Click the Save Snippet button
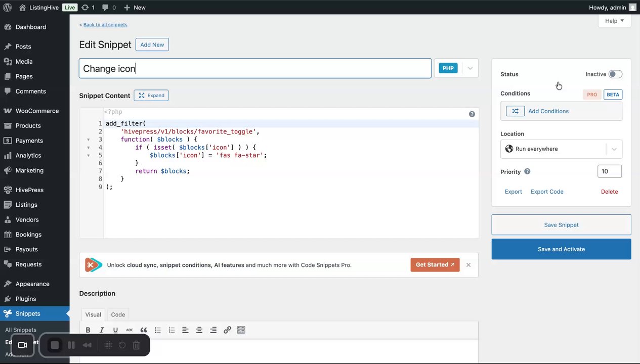The image size is (640, 364). 561,225
